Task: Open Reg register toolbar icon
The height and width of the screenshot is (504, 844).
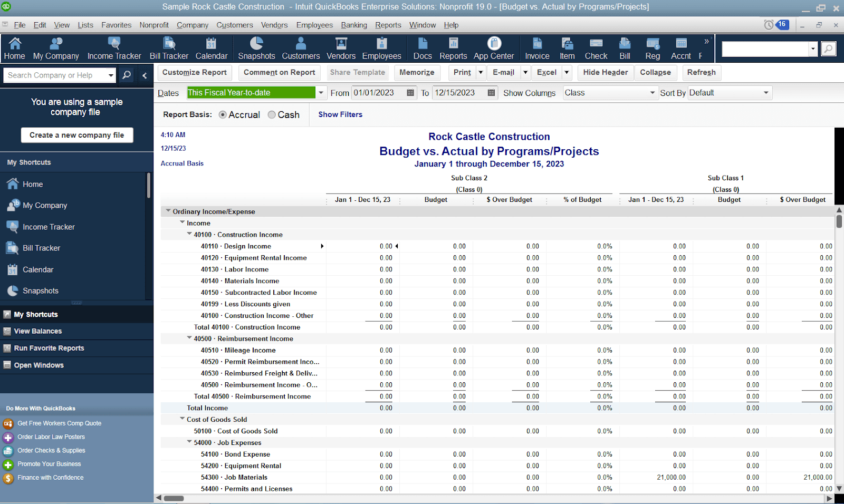Action: (653, 49)
